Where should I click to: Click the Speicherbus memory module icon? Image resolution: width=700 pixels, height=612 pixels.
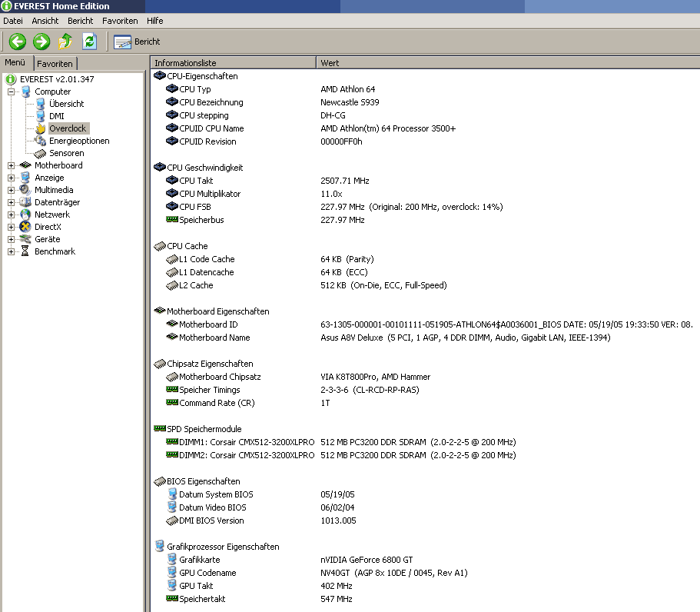[171, 220]
